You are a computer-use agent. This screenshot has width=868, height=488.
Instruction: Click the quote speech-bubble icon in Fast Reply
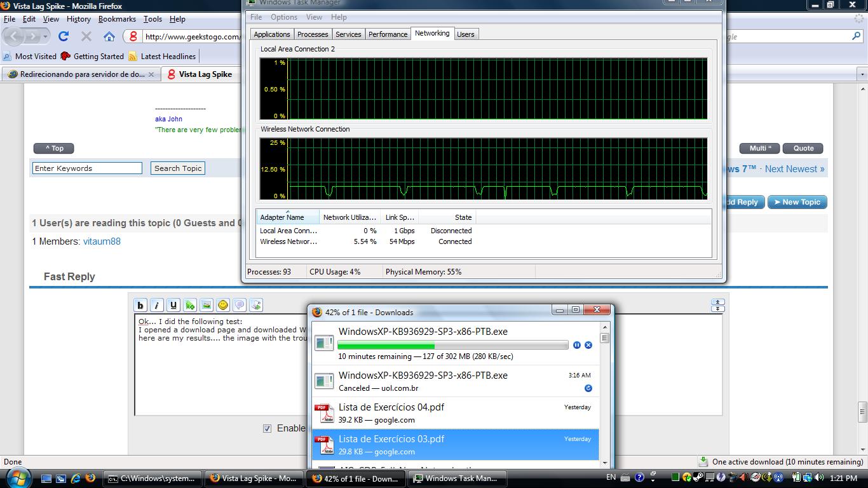[240, 306]
